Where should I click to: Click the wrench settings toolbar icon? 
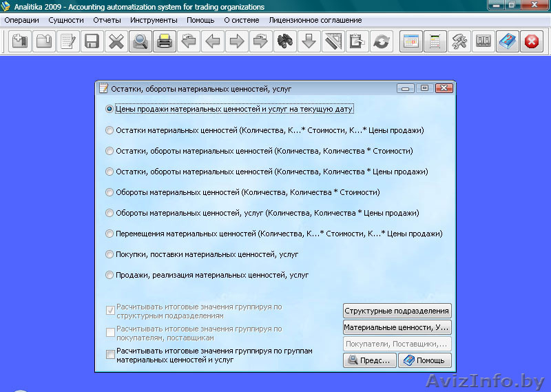coord(459,42)
